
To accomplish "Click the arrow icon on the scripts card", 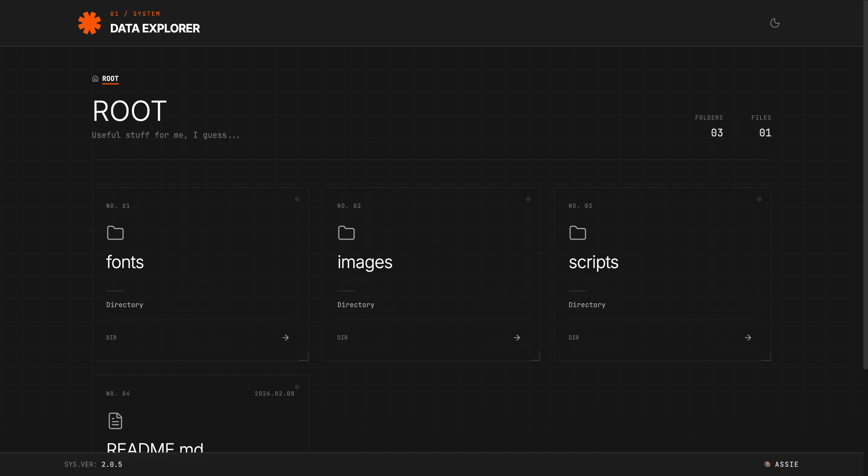I will click(748, 337).
